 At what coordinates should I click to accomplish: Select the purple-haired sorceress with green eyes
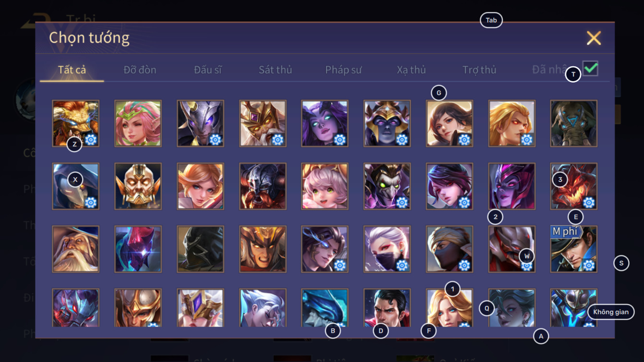tap(325, 123)
